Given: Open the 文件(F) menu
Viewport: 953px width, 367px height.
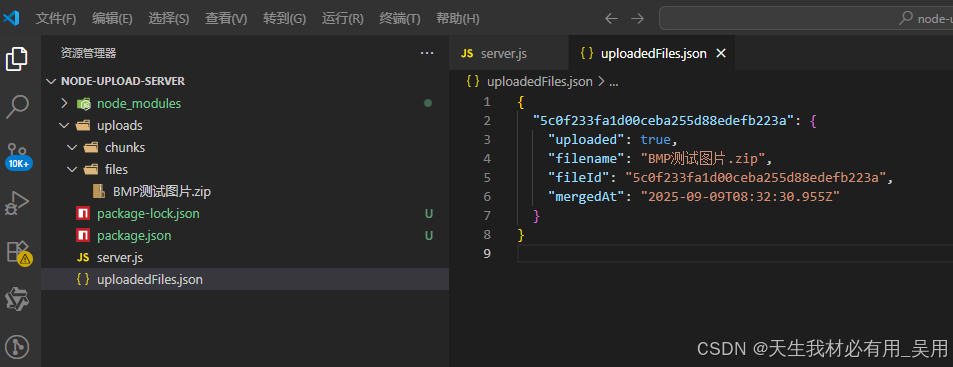Looking at the screenshot, I should (x=56, y=19).
